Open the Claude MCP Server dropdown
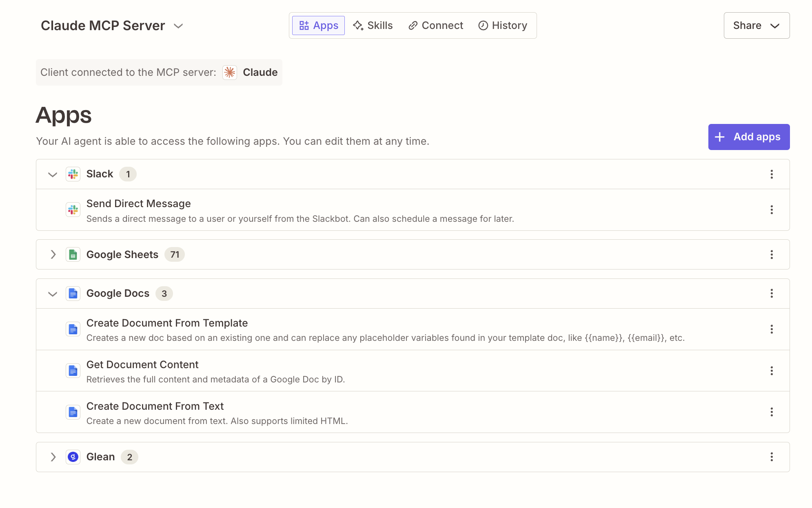The image size is (812, 508). click(x=112, y=25)
